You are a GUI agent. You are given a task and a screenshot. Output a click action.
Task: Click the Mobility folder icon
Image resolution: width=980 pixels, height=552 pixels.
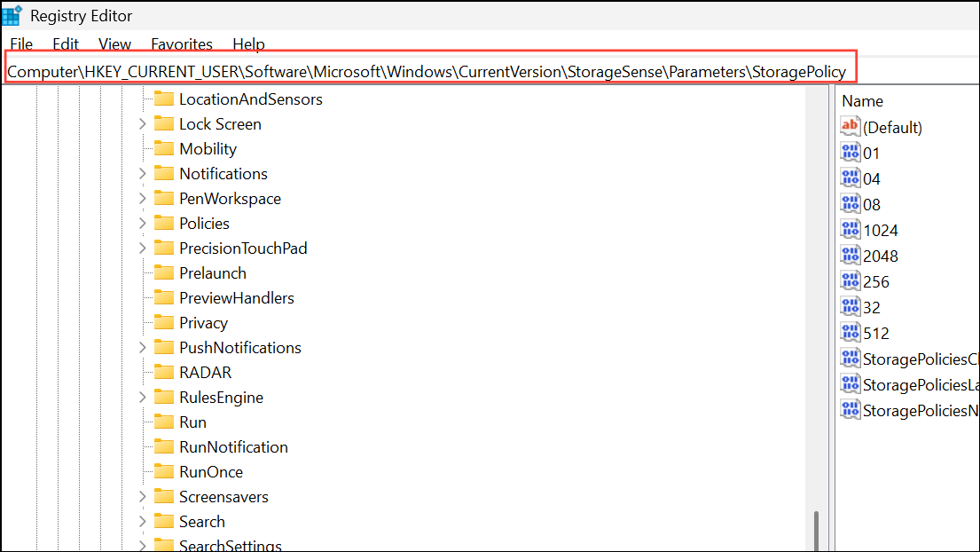click(x=164, y=149)
